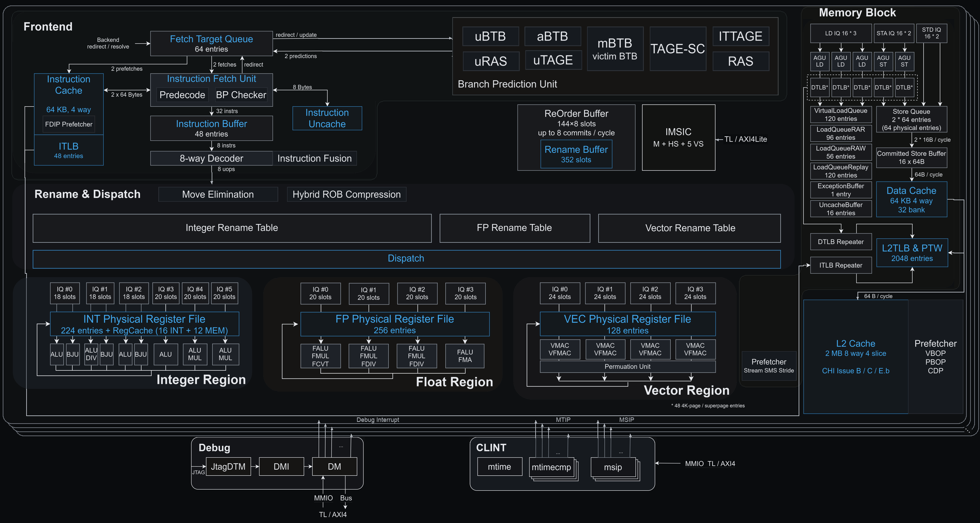The height and width of the screenshot is (523, 980).
Task: Click the RAS box under ITTAGE
Action: 740,61
